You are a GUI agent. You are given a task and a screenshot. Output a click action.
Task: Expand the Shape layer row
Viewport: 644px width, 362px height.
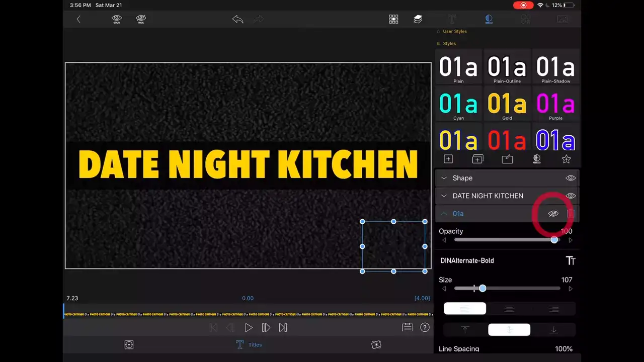coord(444,178)
